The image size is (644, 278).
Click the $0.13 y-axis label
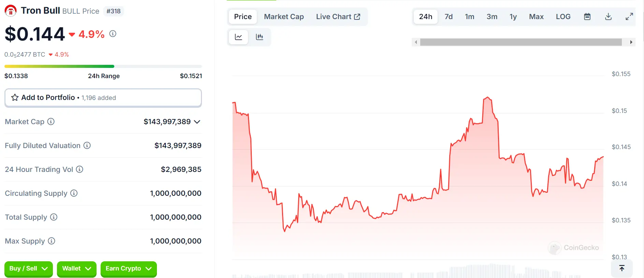(x=619, y=257)
